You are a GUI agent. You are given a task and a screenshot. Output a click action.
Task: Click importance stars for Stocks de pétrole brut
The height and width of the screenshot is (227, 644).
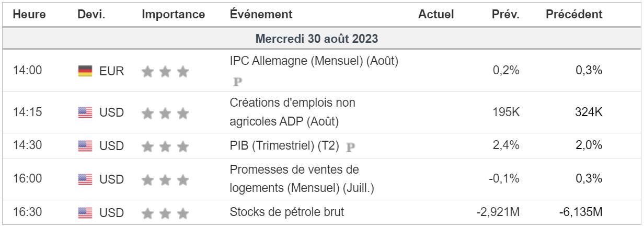click(165, 213)
